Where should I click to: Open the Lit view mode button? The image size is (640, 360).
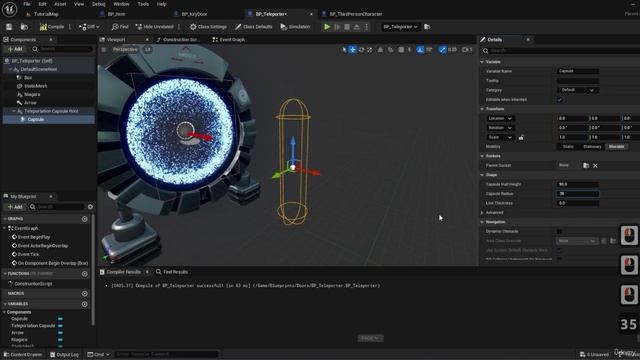[x=147, y=49]
